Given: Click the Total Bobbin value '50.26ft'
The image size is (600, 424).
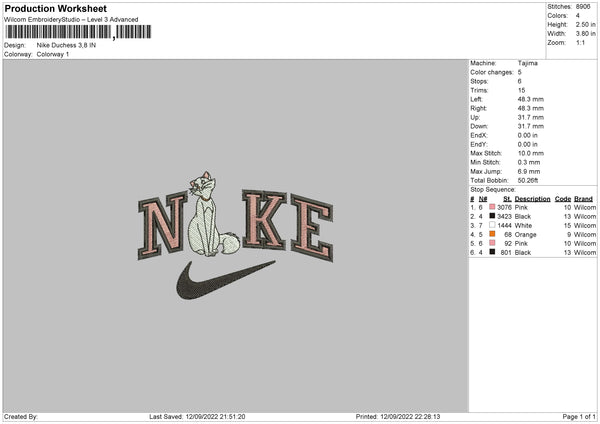Looking at the screenshot, I should (528, 180).
